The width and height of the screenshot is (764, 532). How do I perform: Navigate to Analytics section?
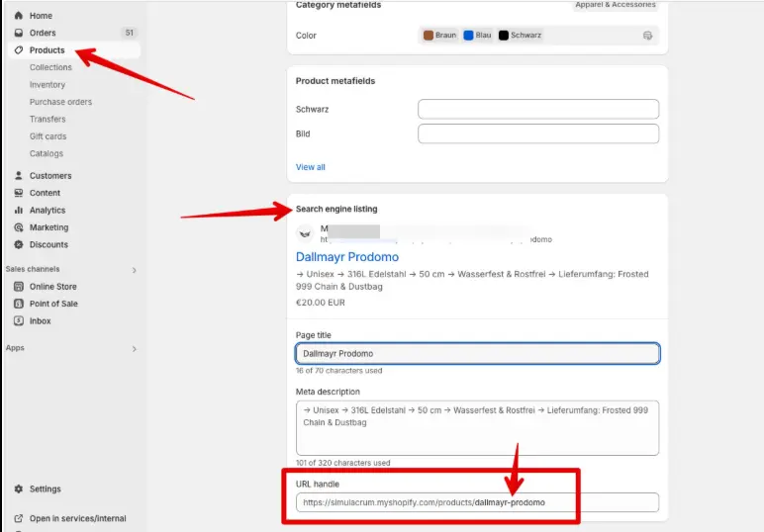tap(48, 210)
